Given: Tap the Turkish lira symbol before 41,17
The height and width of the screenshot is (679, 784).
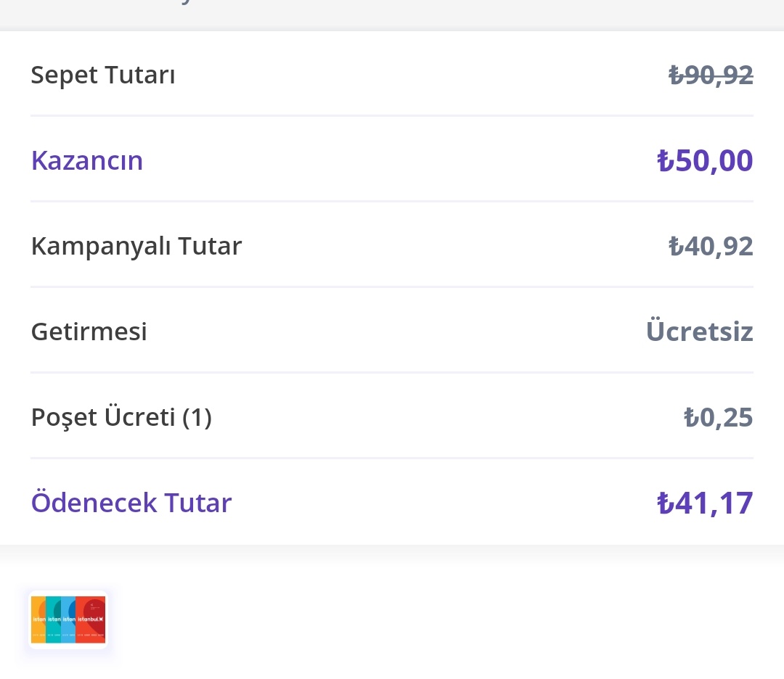Looking at the screenshot, I should (665, 503).
